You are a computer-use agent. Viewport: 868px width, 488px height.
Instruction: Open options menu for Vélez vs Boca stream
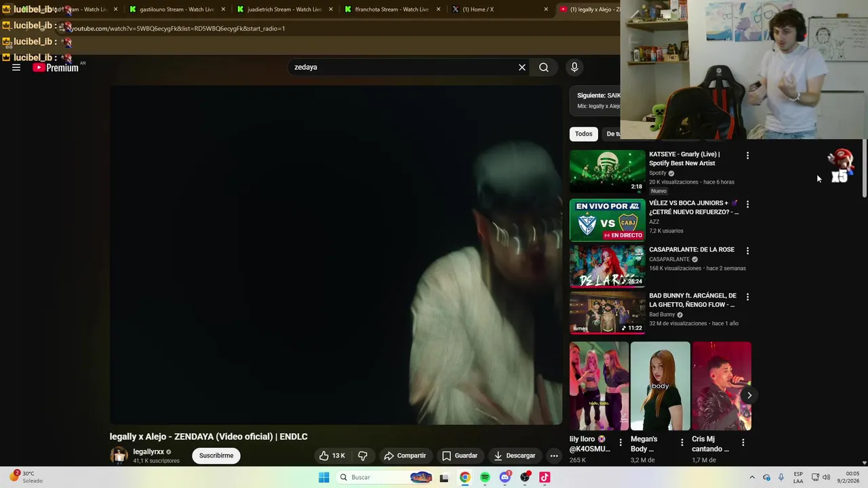coord(747,204)
